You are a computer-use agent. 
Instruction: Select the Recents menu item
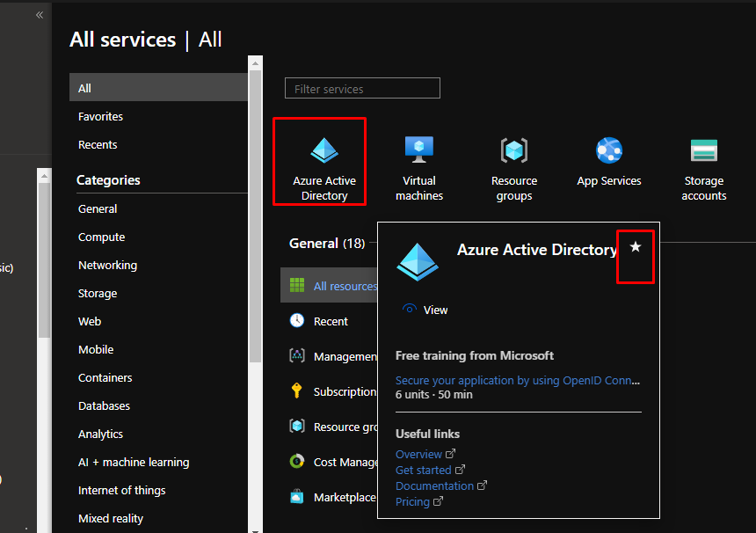point(98,144)
